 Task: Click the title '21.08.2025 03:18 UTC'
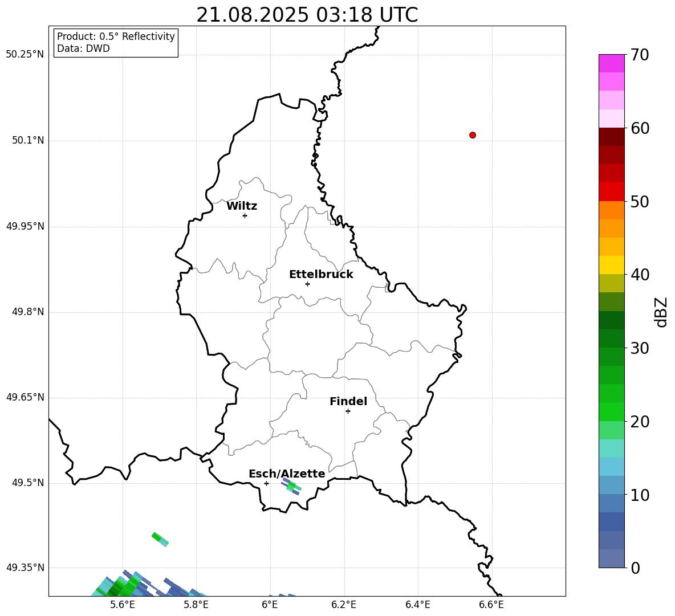[307, 15]
